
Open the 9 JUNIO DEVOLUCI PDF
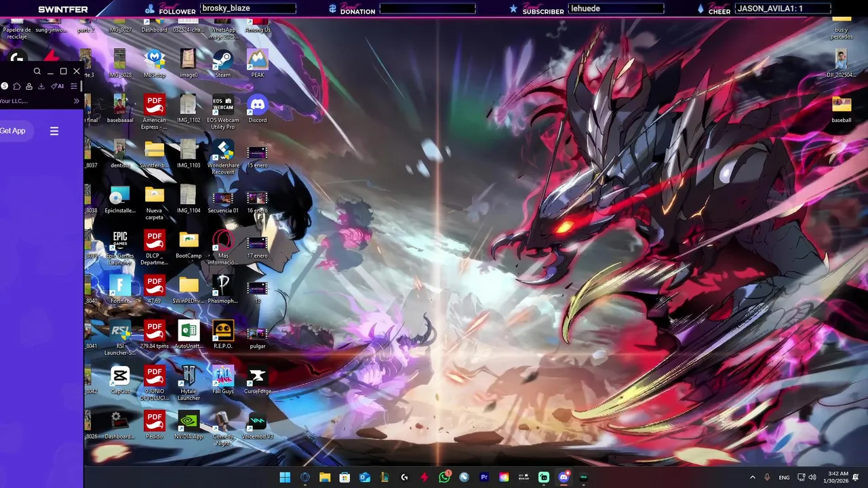click(x=154, y=383)
